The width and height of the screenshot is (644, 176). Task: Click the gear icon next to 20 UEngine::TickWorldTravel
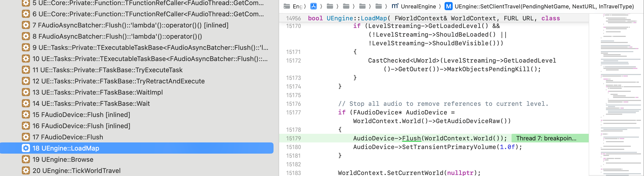[x=26, y=170]
